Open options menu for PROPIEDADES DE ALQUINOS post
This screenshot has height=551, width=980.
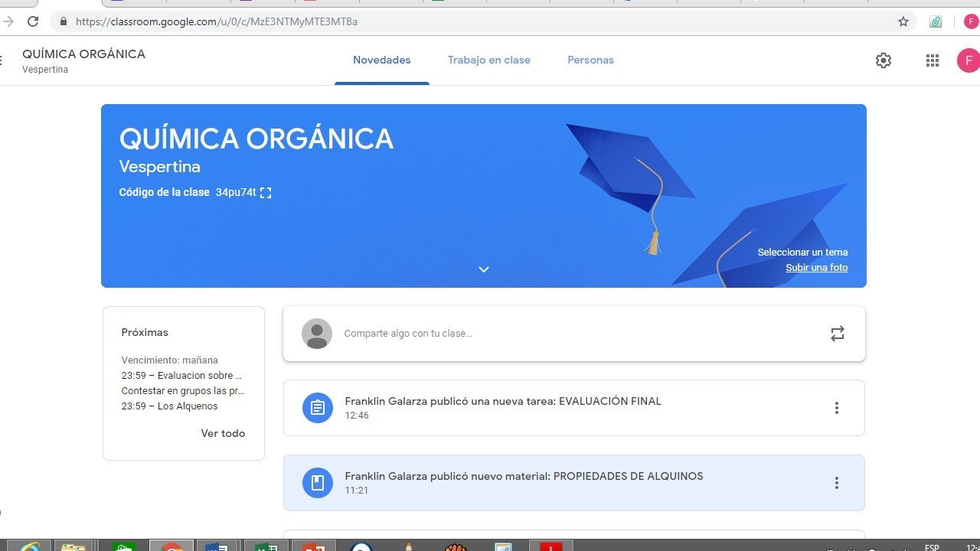[x=837, y=483]
